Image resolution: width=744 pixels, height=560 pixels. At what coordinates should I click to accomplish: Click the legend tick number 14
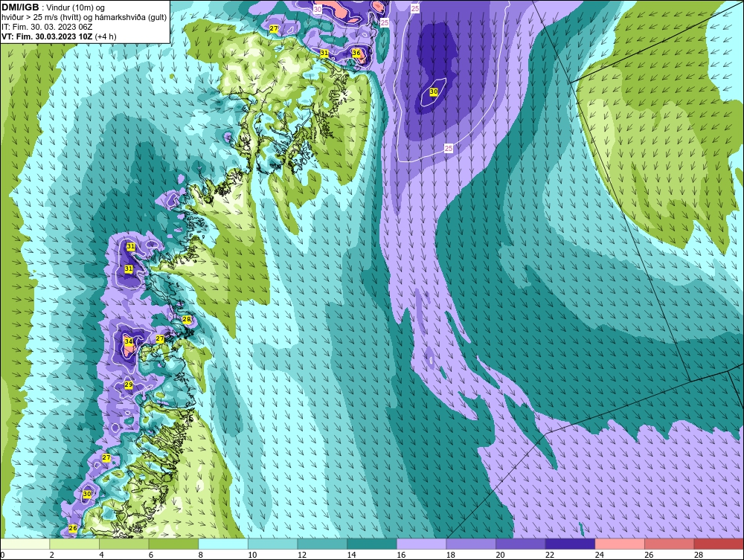pos(352,555)
